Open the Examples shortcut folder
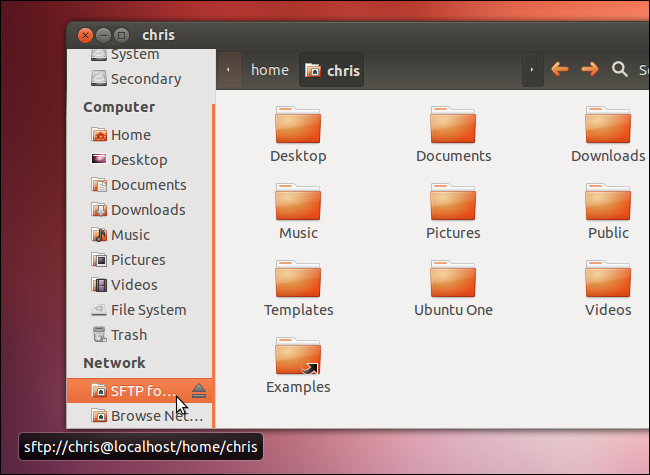 [x=298, y=356]
